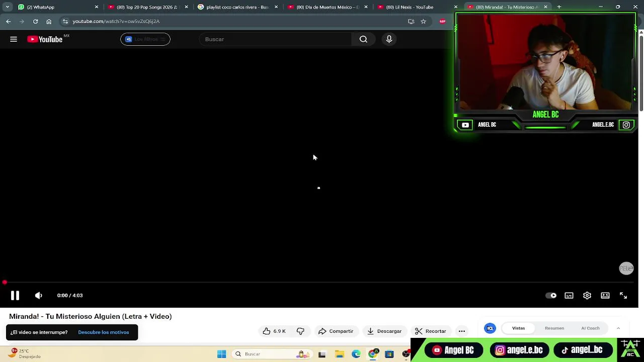Click the video title 'Miranda! - Tu Misterioso Alguien'
This screenshot has width=644, height=362.
tap(90, 316)
